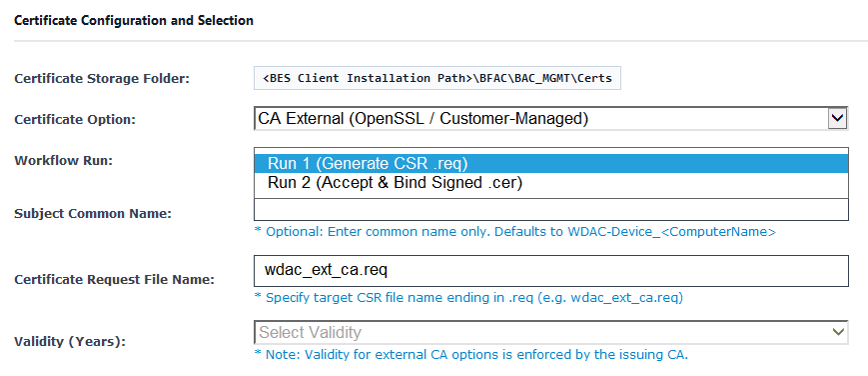The height and width of the screenshot is (376, 868).
Task: Open the Select Validity dropdown
Action: pyautogui.click(x=550, y=332)
